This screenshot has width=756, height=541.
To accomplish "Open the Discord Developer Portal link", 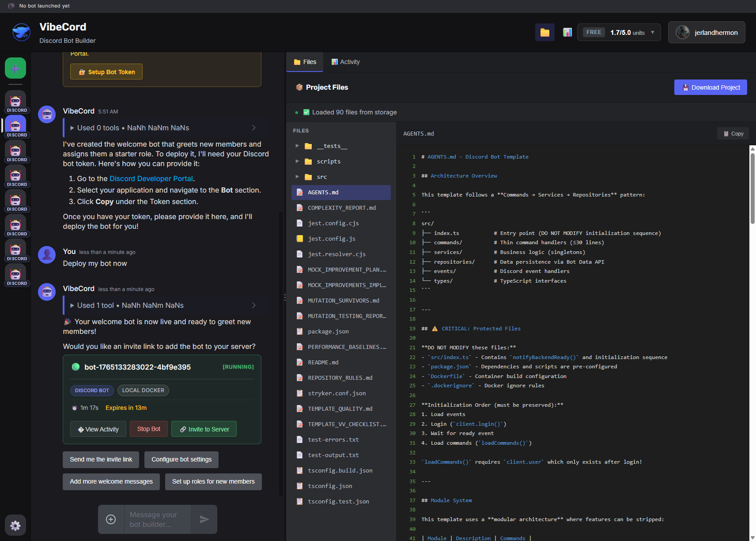I will click(x=151, y=178).
